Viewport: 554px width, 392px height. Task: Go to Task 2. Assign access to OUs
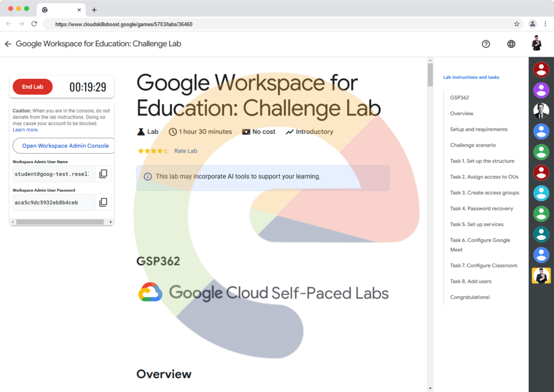click(x=484, y=177)
